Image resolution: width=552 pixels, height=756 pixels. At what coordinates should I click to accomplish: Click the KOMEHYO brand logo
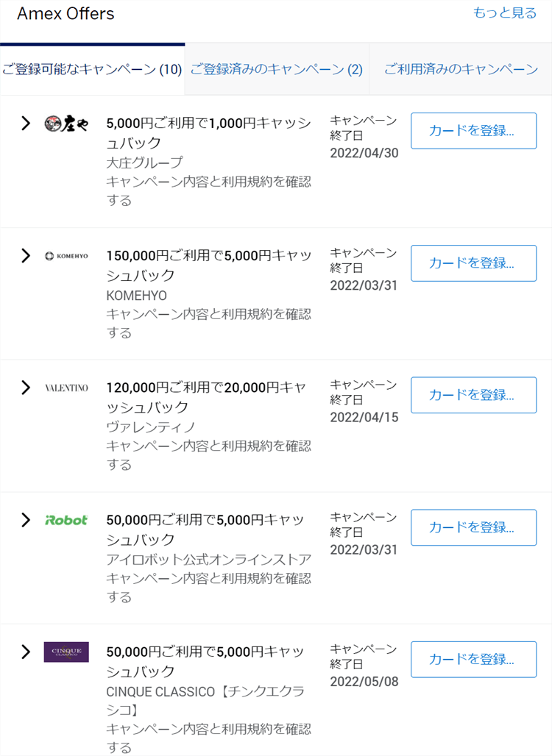click(x=66, y=256)
